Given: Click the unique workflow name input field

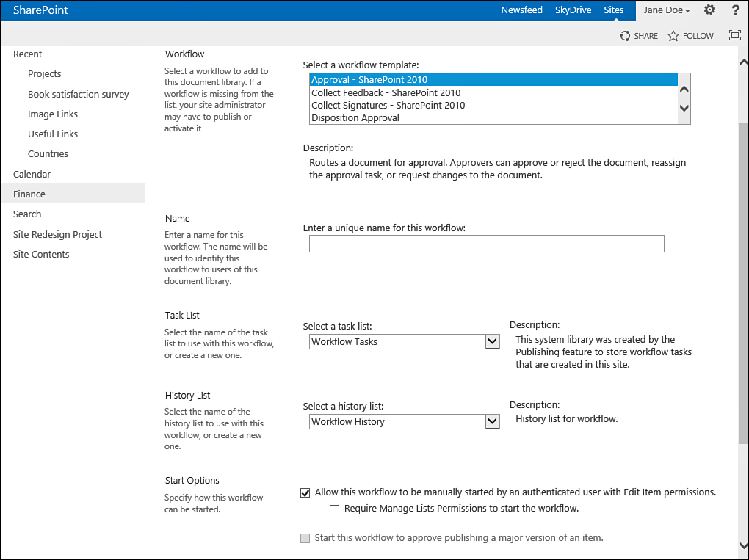Looking at the screenshot, I should coord(486,244).
